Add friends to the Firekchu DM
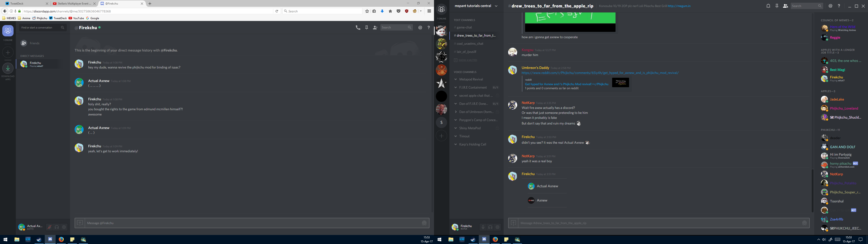The image size is (868, 244). 375,28
